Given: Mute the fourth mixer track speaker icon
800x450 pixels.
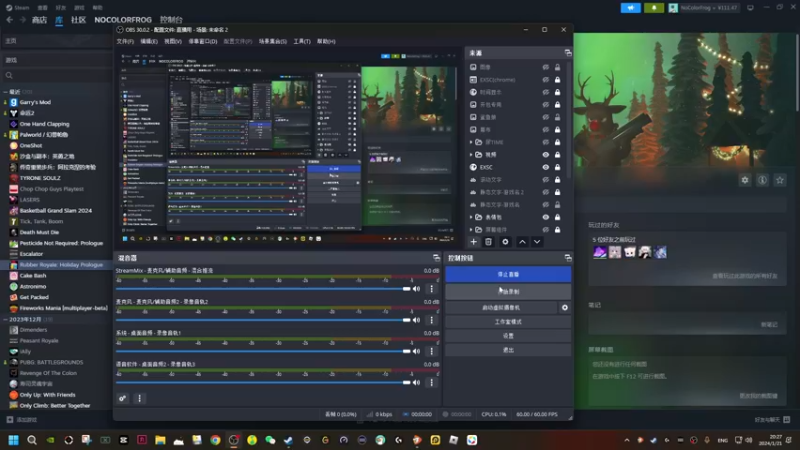Looking at the screenshot, I should (417, 382).
